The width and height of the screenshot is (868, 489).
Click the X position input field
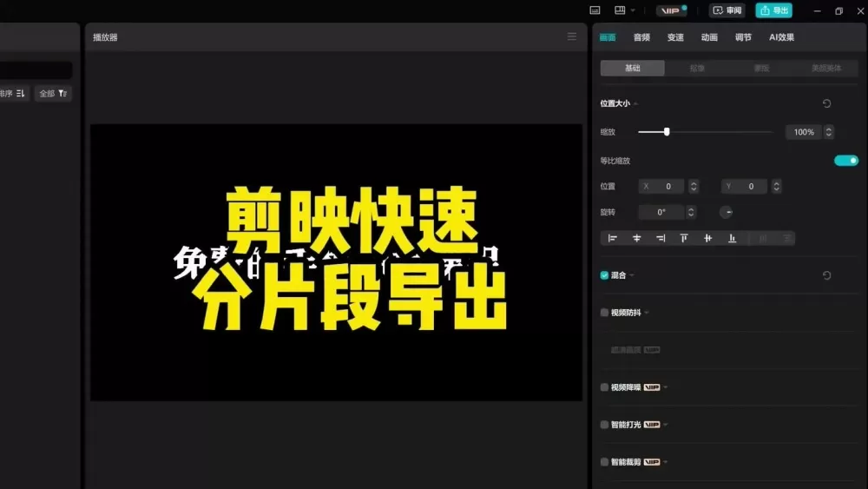(662, 187)
